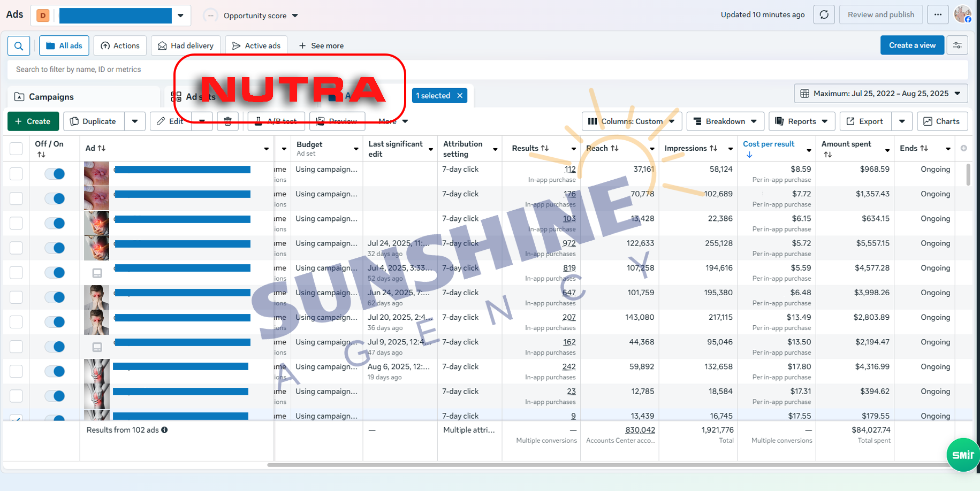Focus the search filter input field
The image size is (980, 491).
pyautogui.click(x=487, y=70)
